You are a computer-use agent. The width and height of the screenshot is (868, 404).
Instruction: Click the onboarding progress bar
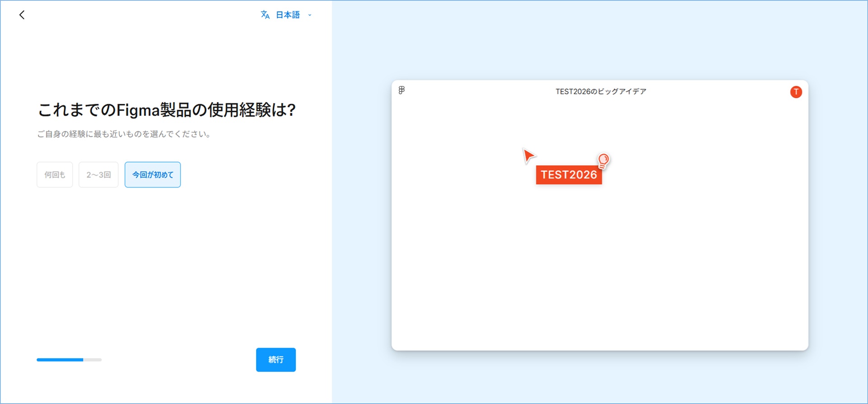[69, 360]
